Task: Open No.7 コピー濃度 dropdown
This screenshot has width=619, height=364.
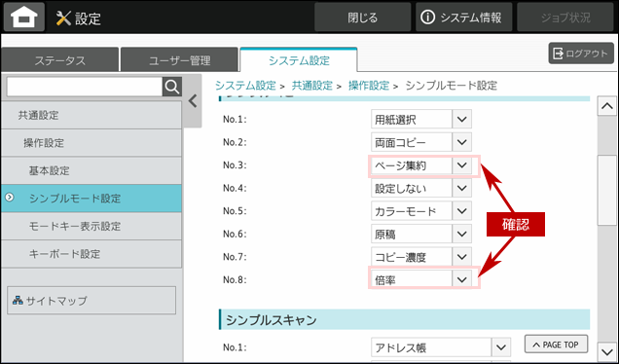Action: pos(421,257)
